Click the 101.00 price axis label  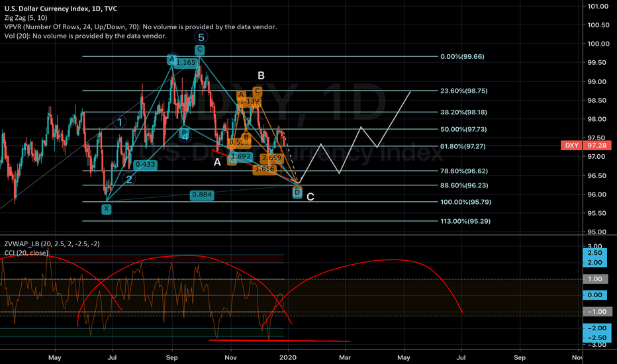[598, 7]
